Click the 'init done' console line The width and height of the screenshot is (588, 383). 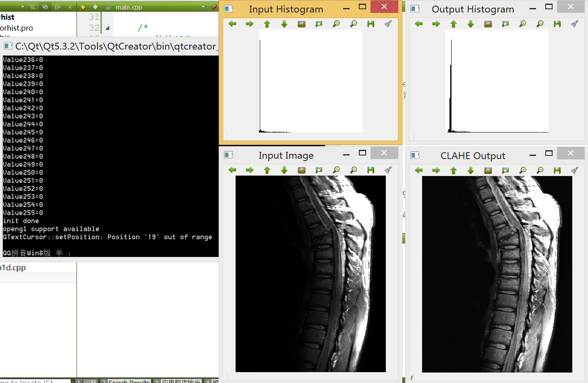pos(21,221)
